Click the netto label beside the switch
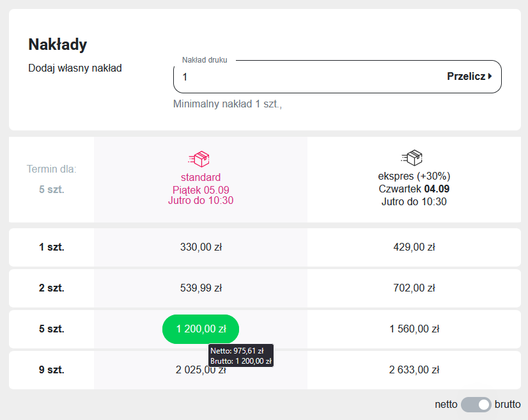Screen dimensions: 528x420 [x=446, y=405]
